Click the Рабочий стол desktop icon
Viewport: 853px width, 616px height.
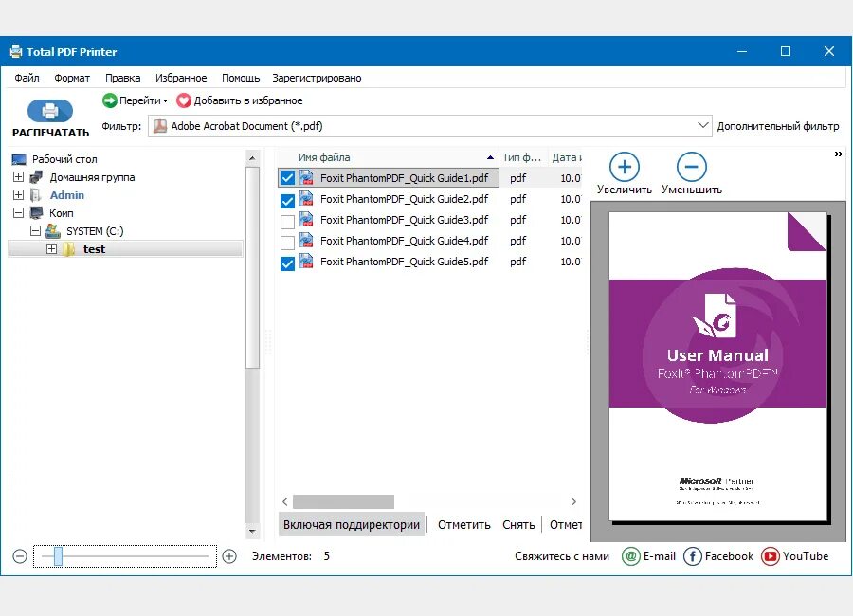pos(19,159)
